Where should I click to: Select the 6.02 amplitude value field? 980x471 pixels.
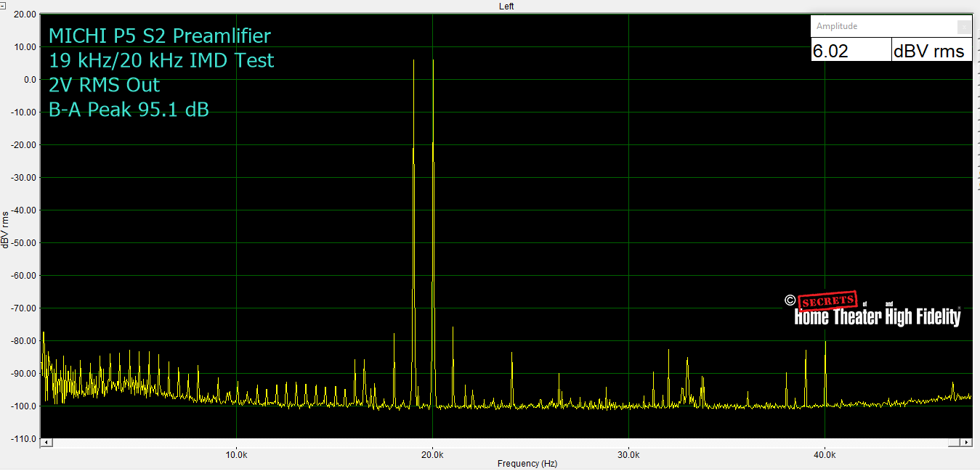(851, 50)
